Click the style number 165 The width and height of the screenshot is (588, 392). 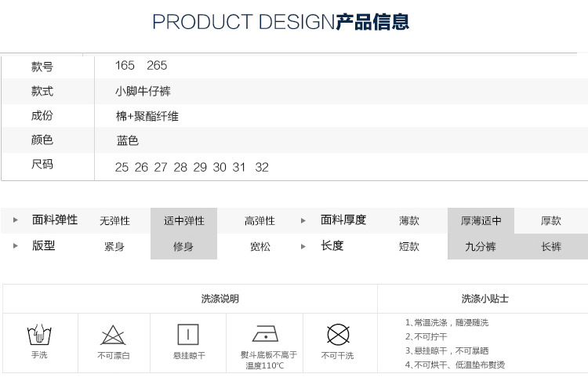(x=125, y=65)
